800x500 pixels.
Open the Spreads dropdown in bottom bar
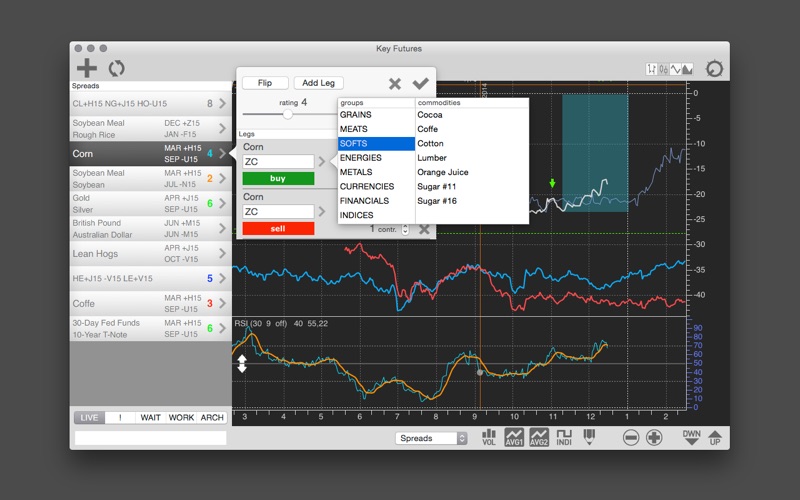tap(432, 438)
